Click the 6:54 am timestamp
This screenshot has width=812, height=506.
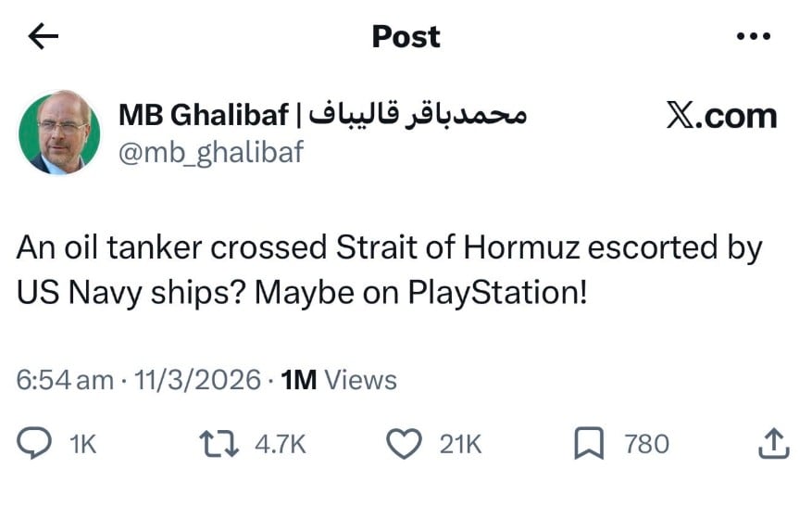(65, 380)
